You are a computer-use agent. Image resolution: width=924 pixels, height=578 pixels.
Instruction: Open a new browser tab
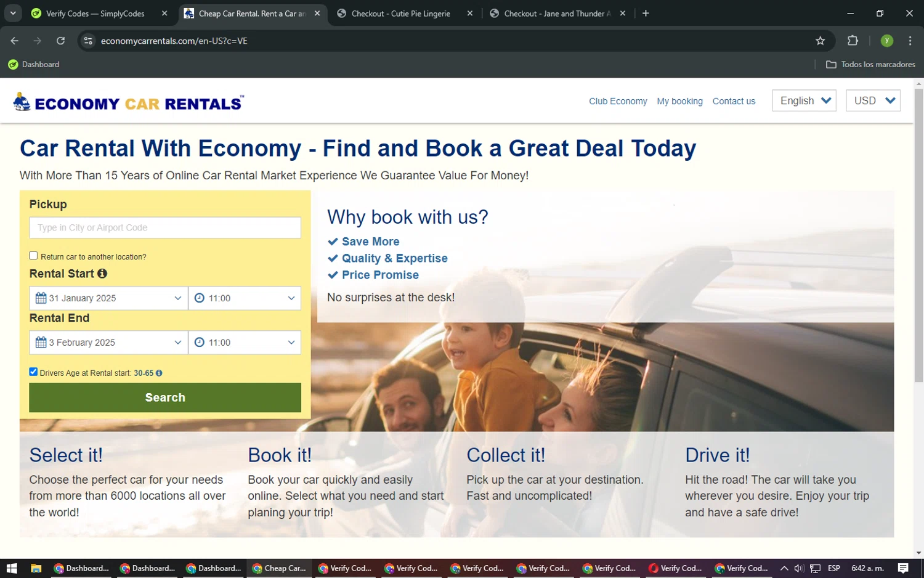tap(646, 13)
